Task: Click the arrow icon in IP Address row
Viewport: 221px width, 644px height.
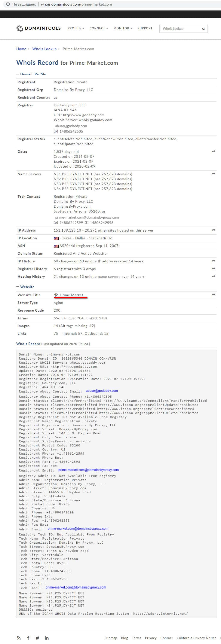Action: [213, 230]
